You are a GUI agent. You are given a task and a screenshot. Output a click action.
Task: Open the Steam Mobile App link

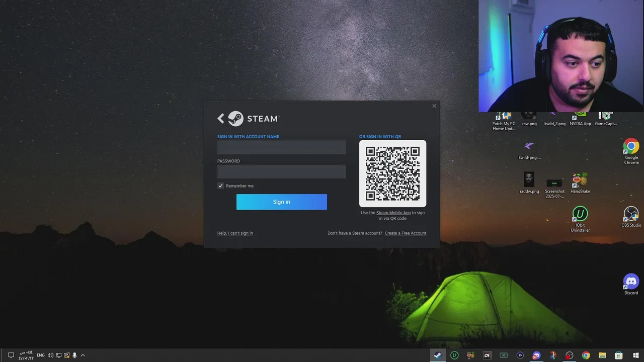(393, 213)
